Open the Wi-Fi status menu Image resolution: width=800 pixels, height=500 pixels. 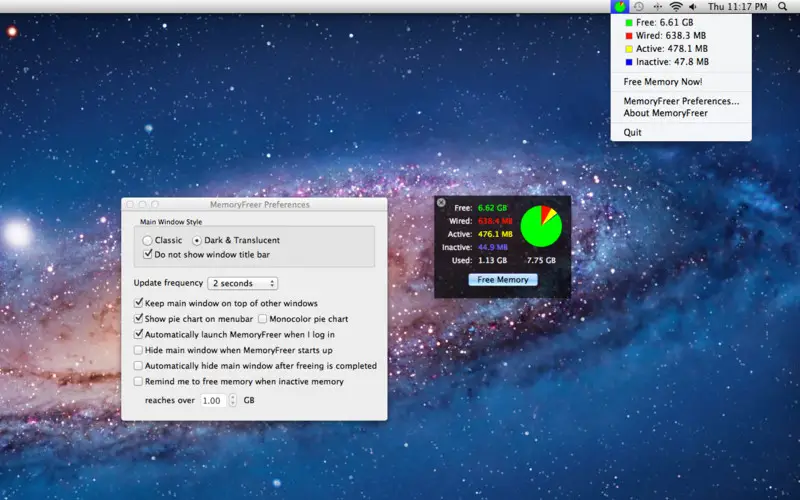(676, 7)
